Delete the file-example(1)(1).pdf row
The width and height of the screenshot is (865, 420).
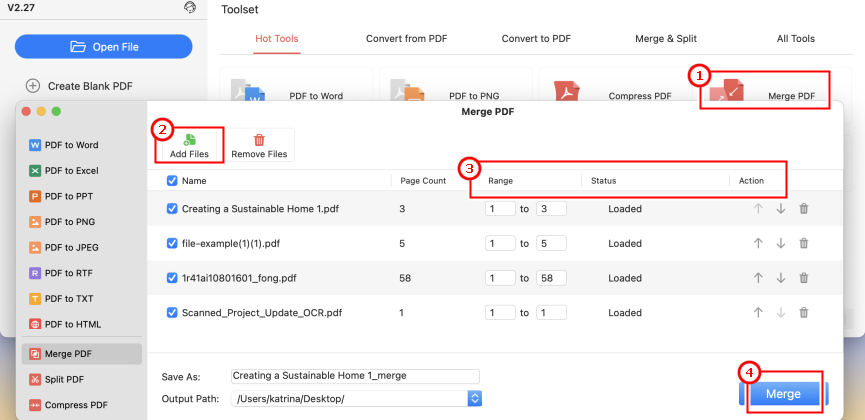[x=804, y=243]
